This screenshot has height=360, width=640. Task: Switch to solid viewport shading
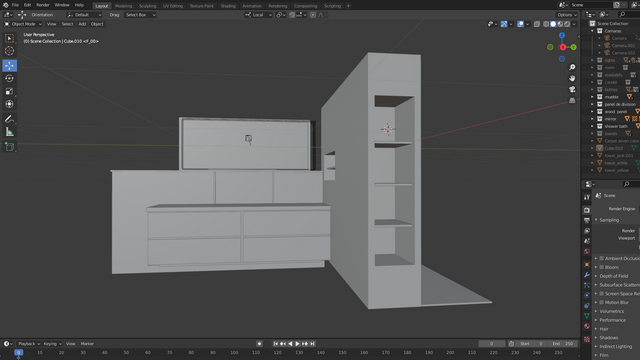tap(553, 24)
